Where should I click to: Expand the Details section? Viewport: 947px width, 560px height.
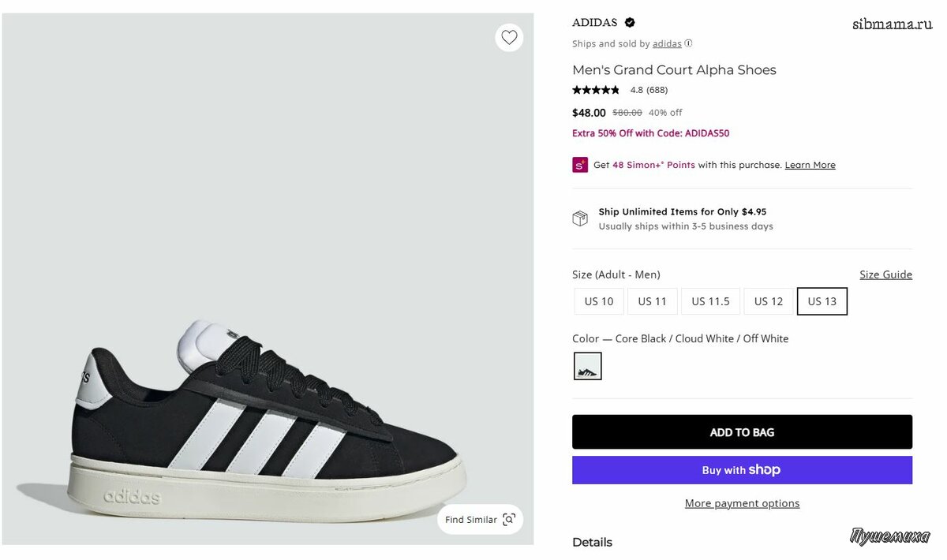pos(592,542)
